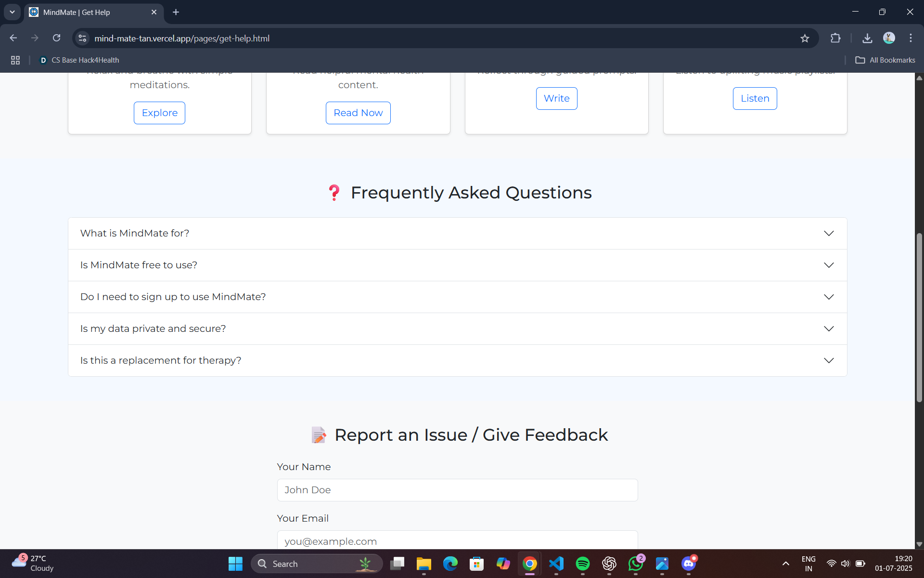The width and height of the screenshot is (924, 578).
Task: View site information icon in address bar
Action: tap(83, 38)
